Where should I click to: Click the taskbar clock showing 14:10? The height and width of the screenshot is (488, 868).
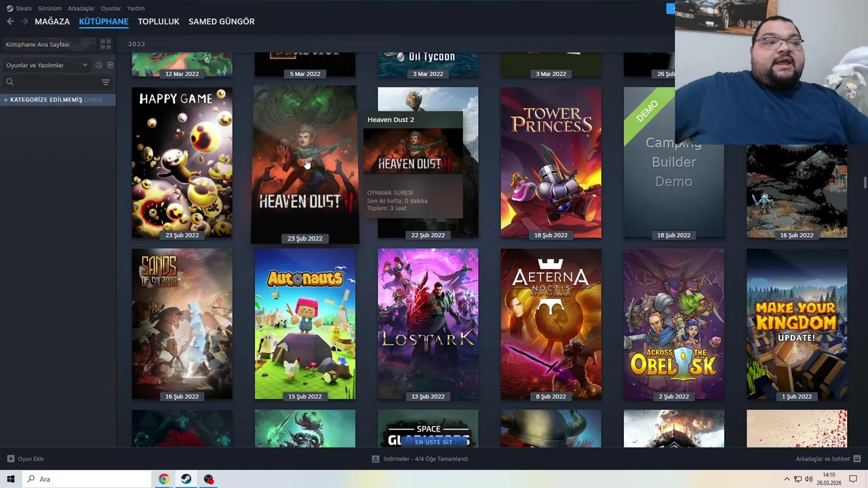tap(829, 479)
